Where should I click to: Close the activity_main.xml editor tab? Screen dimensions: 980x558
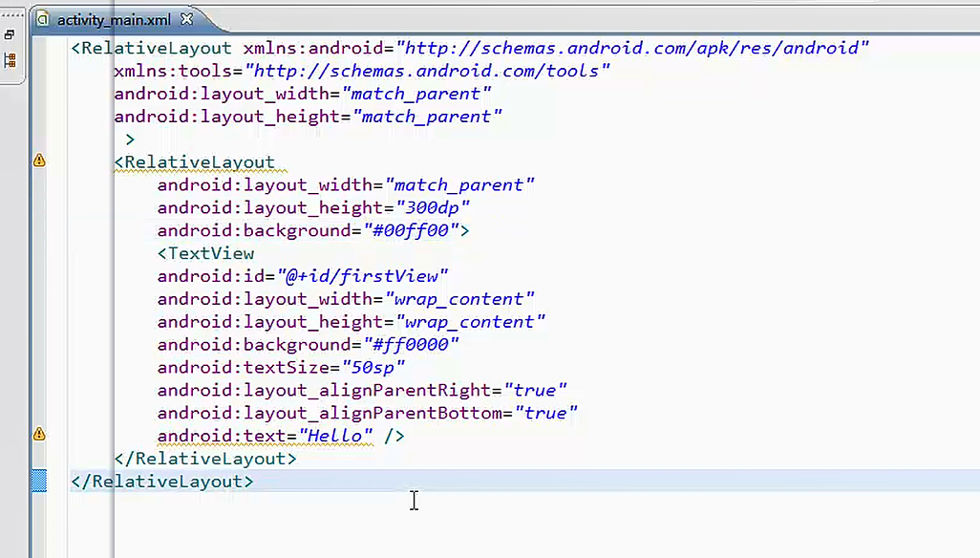coord(186,19)
